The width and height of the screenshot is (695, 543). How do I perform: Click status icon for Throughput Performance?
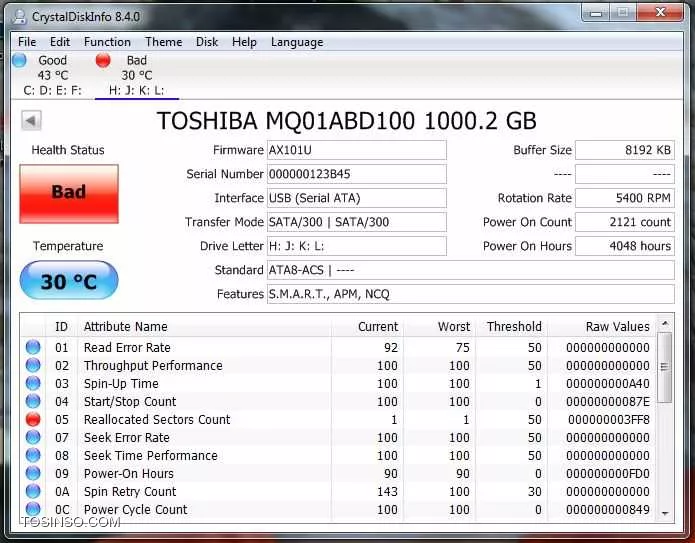[x=33, y=365]
